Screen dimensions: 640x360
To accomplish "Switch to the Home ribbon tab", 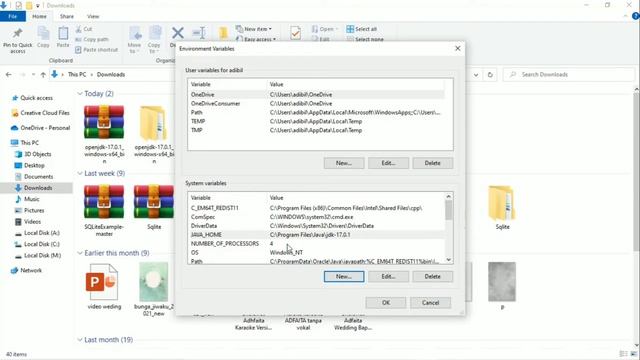I will pos(39,16).
